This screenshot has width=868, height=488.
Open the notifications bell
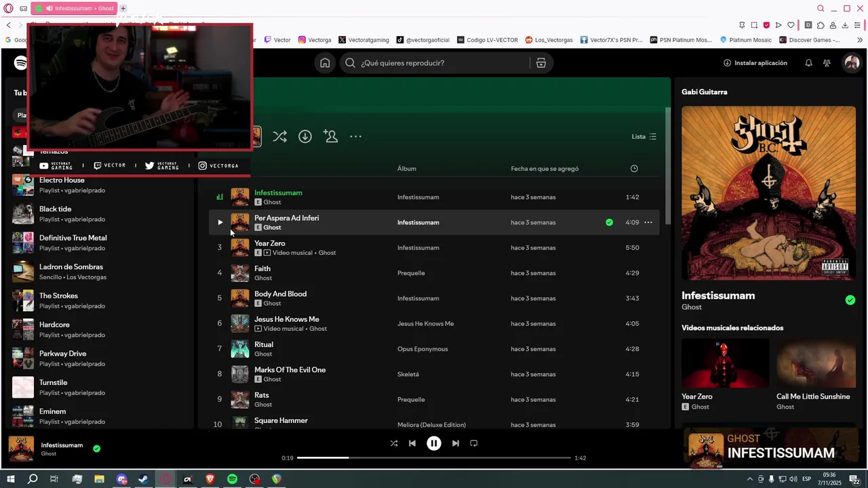808,63
